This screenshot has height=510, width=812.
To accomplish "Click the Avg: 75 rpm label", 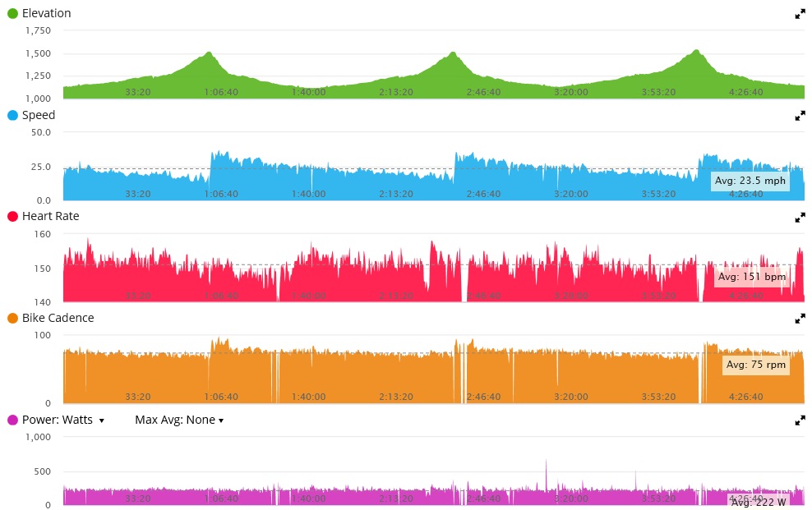I will click(x=755, y=365).
